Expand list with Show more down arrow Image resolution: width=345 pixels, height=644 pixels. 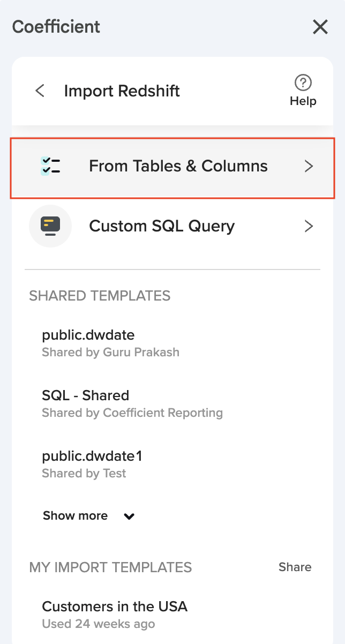click(129, 516)
